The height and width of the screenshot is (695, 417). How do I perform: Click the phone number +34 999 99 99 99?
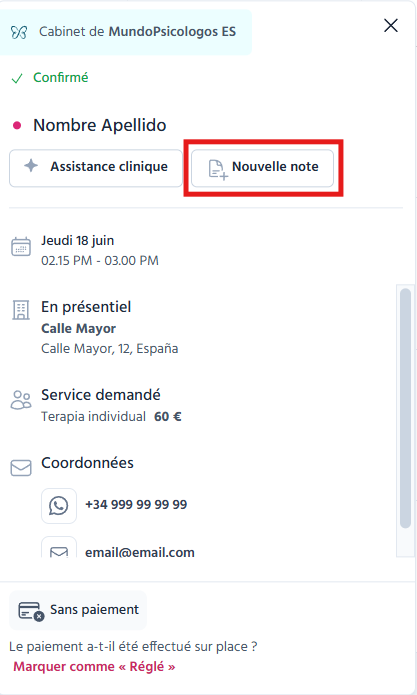tap(136, 504)
